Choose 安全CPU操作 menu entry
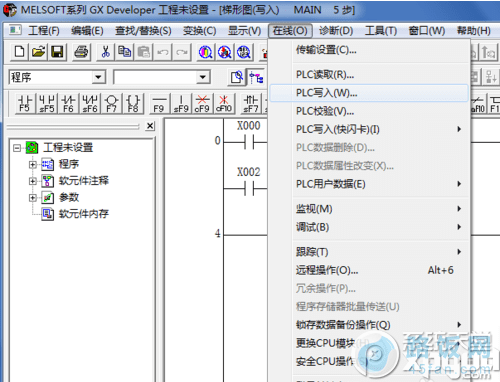 coord(369,362)
